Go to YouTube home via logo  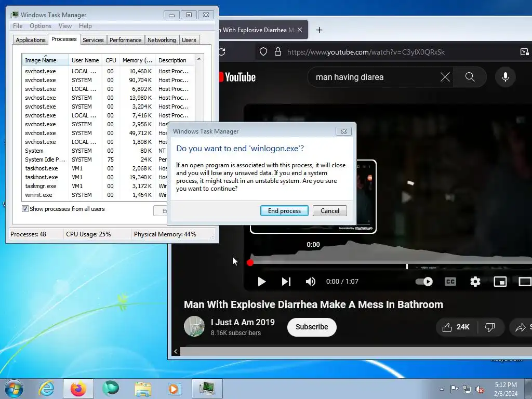coord(237,77)
